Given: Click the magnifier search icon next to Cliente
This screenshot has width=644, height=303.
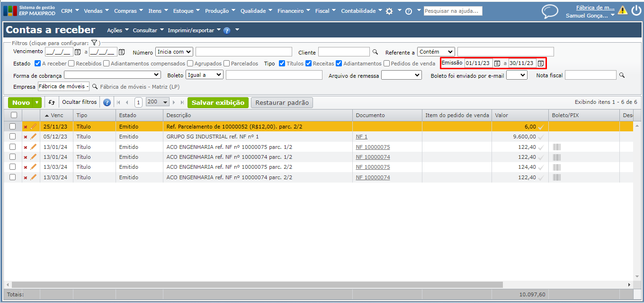Looking at the screenshot, I should point(375,52).
